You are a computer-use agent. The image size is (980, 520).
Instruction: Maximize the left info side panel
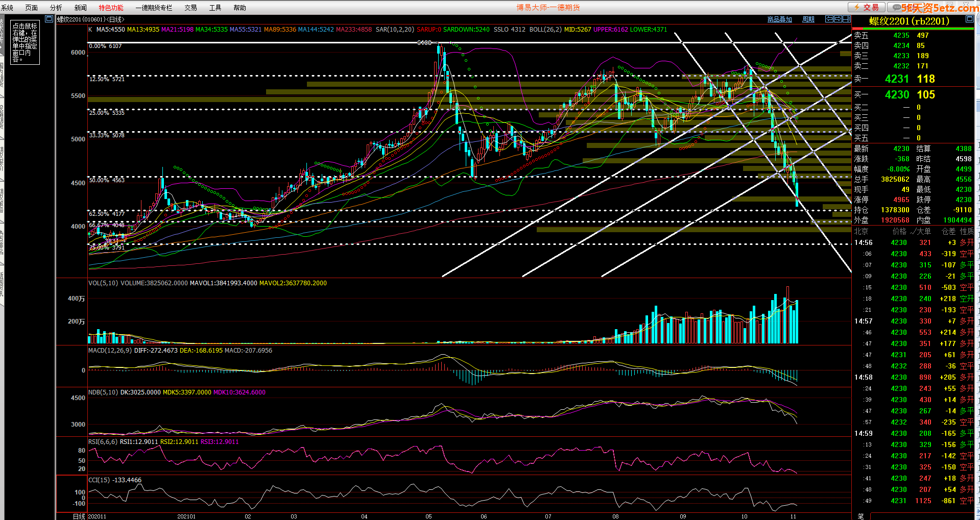(x=49, y=19)
